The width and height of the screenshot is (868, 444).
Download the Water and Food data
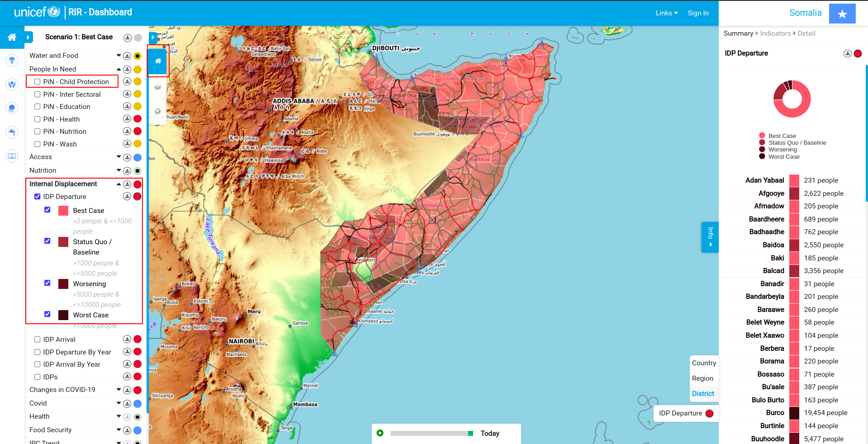(128, 56)
